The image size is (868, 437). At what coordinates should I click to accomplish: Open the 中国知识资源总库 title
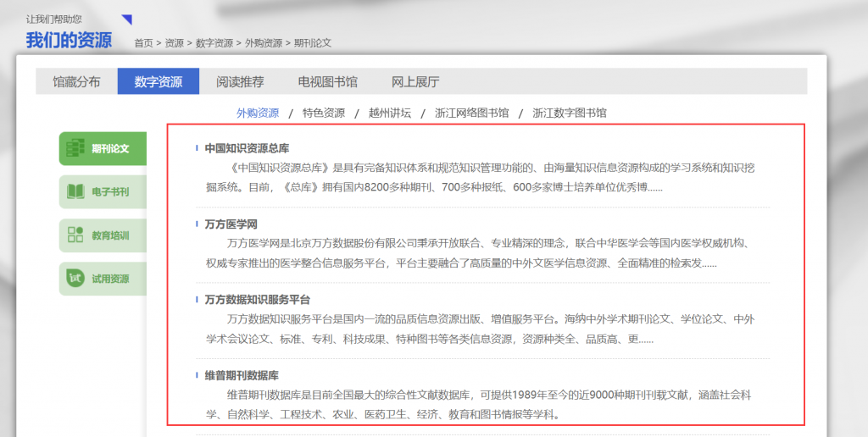click(x=247, y=148)
